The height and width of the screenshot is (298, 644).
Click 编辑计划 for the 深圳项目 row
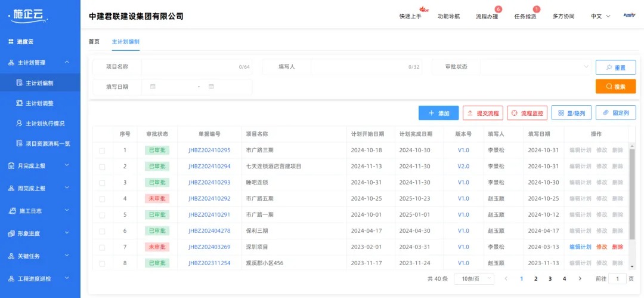(x=580, y=247)
